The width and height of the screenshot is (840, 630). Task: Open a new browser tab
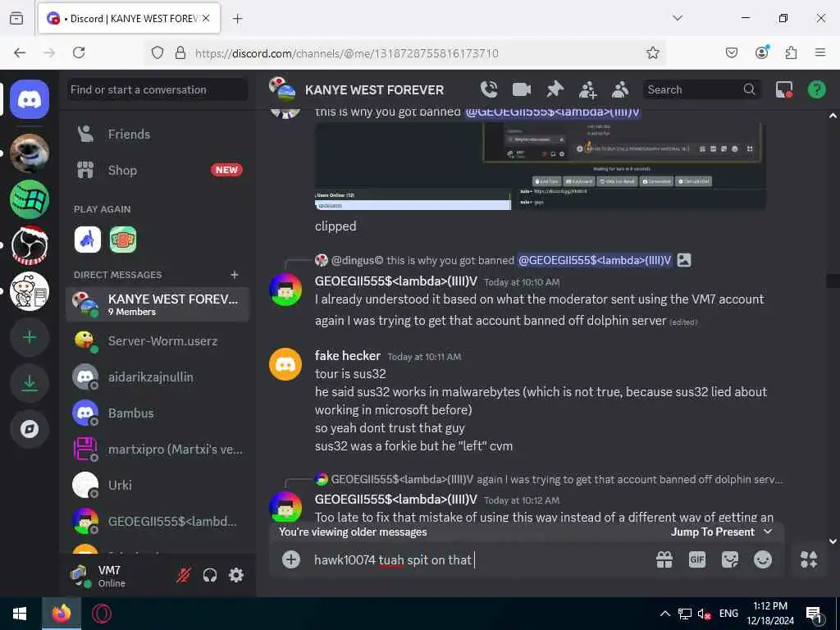pos(238,19)
